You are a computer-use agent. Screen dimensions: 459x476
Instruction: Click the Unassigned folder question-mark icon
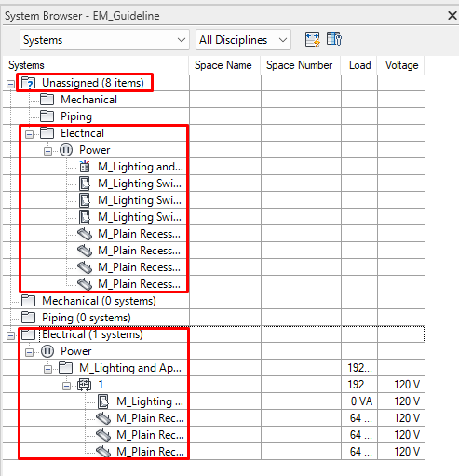pos(28,83)
